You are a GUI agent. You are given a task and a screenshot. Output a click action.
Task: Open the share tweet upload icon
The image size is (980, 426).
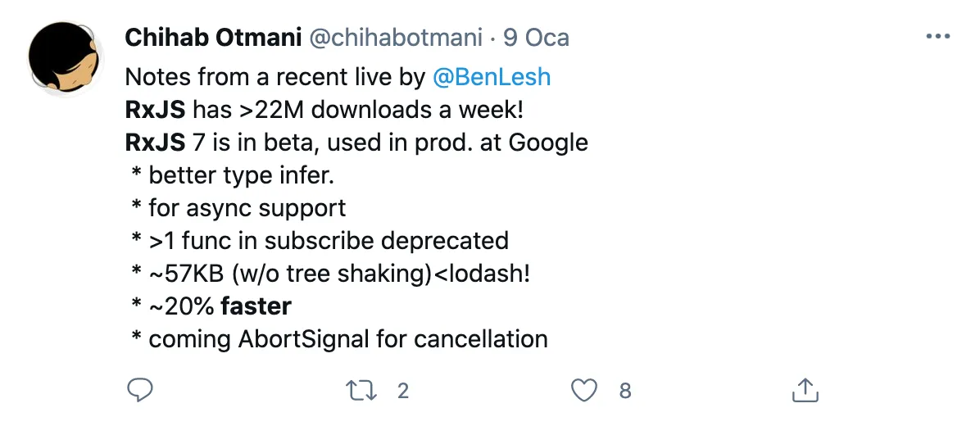click(805, 391)
